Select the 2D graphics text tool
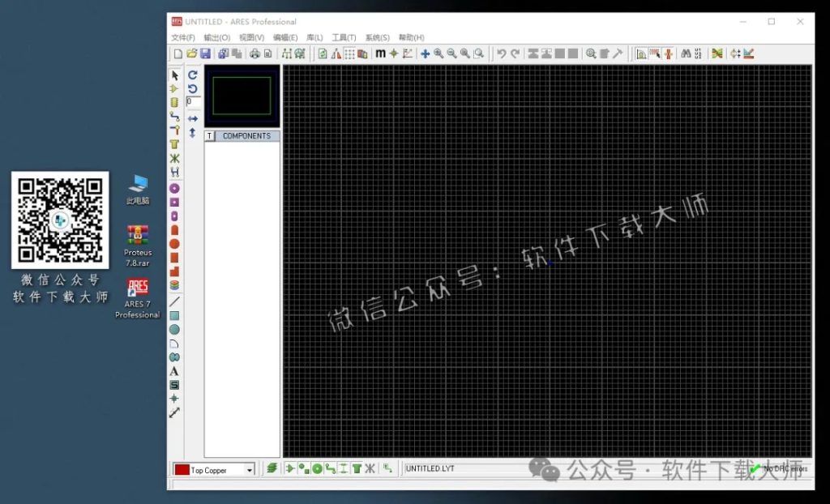Viewport: 830px width, 504px height. point(174,370)
